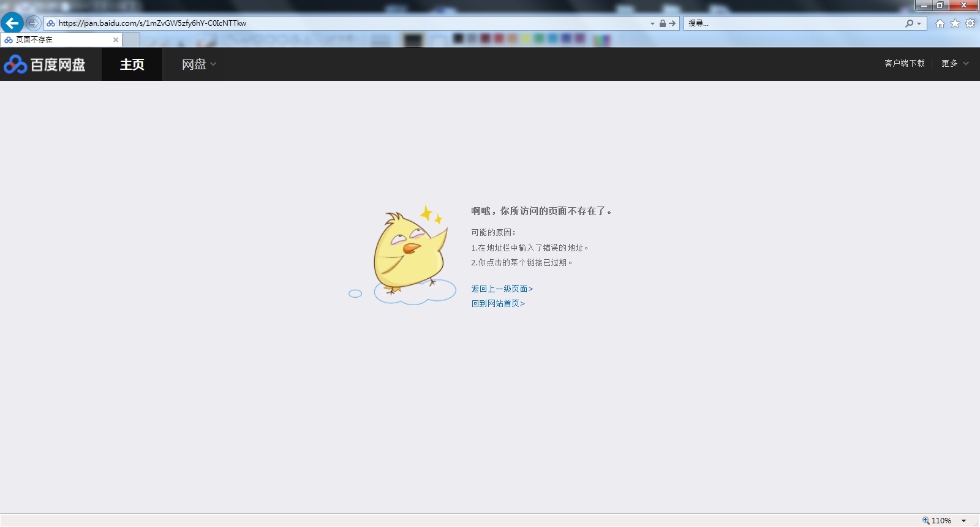
Task: Expand the 网盘 dropdown menu
Action: (199, 64)
